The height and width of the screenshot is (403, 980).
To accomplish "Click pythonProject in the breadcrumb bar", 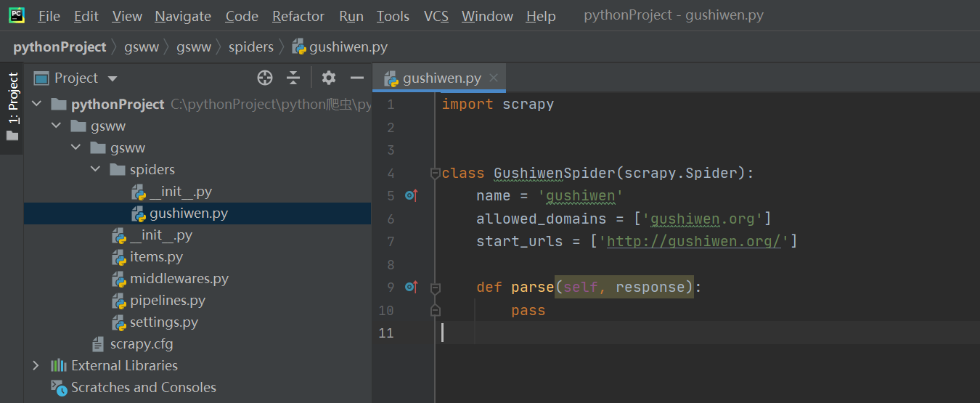I will click(x=60, y=47).
